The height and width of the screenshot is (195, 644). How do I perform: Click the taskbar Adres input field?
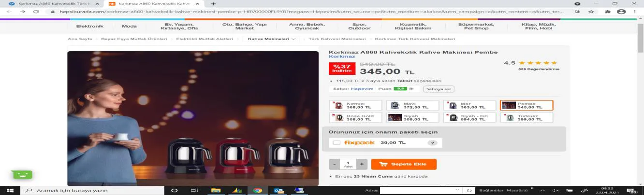(x=421, y=191)
